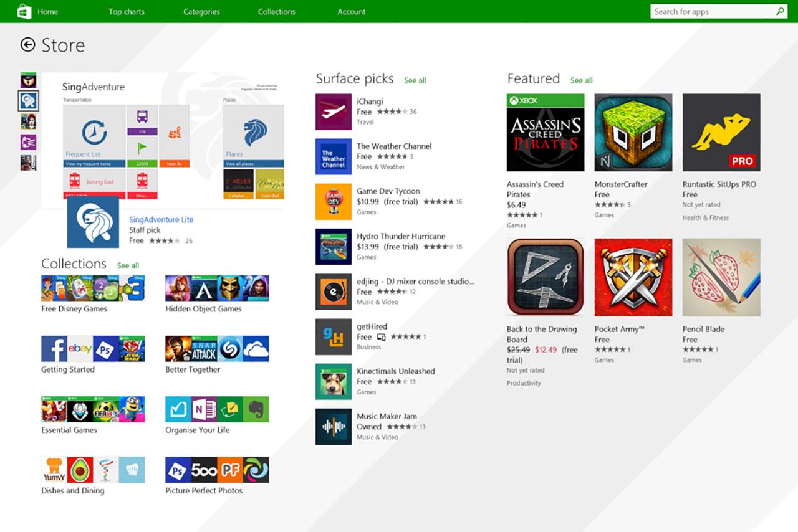Open the SingAdventure Lite title link
The image size is (798, 532).
(x=161, y=219)
